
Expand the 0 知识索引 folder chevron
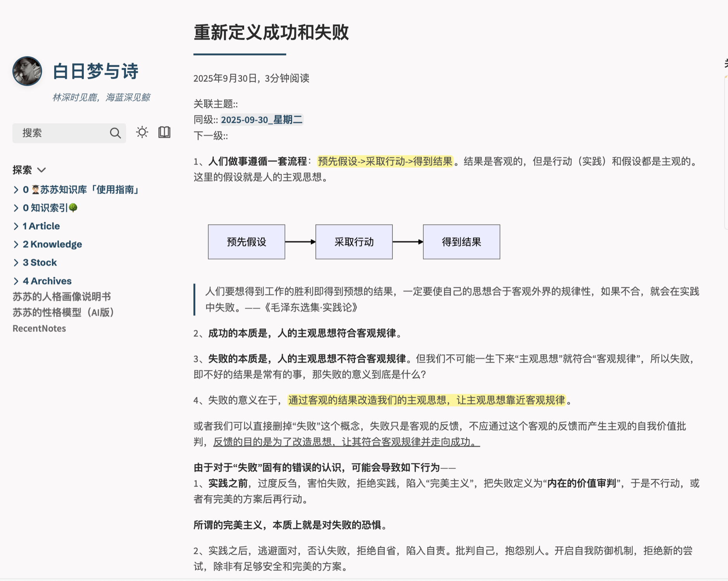coord(16,208)
